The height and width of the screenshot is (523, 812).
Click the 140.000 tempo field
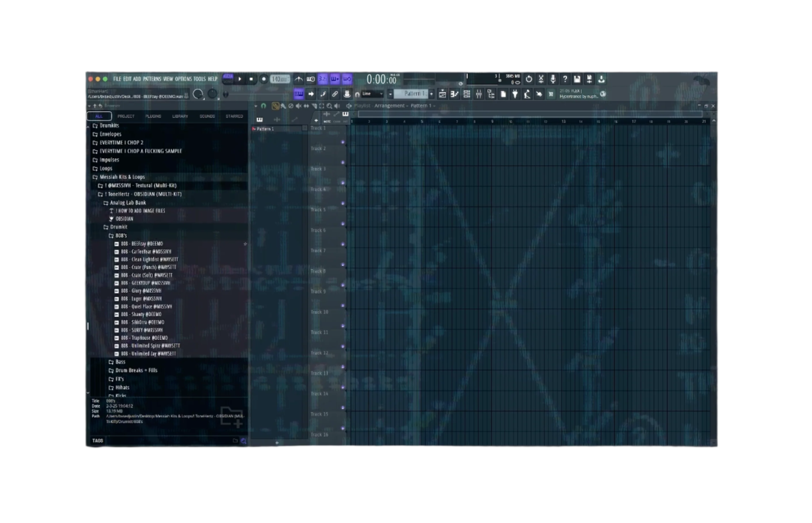click(x=280, y=79)
